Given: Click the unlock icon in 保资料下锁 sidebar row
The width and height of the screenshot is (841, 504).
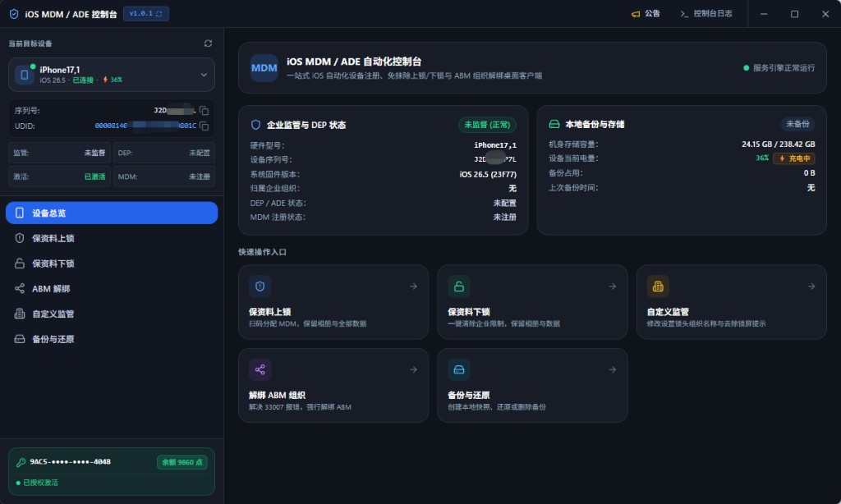Looking at the screenshot, I should tap(20, 263).
